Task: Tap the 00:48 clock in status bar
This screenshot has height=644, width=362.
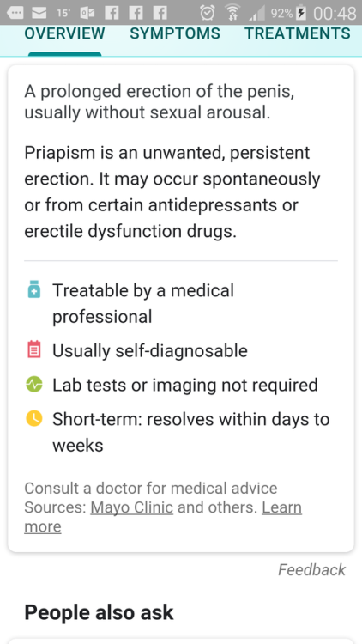Action: (335, 14)
